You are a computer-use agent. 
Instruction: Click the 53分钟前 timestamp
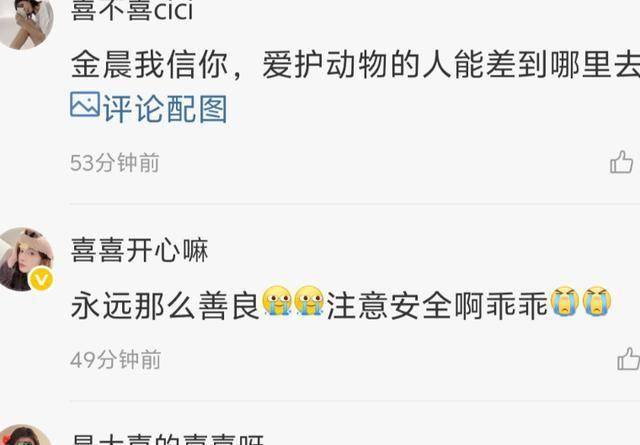[115, 163]
